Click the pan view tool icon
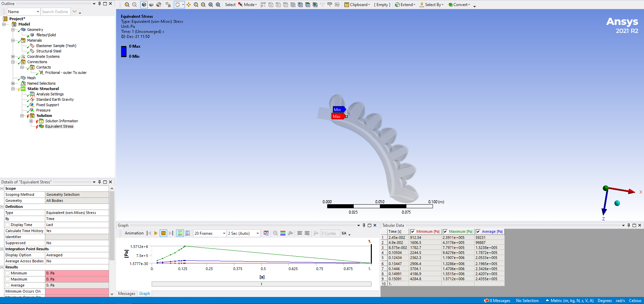This screenshot has height=304, width=644. pos(189,5)
